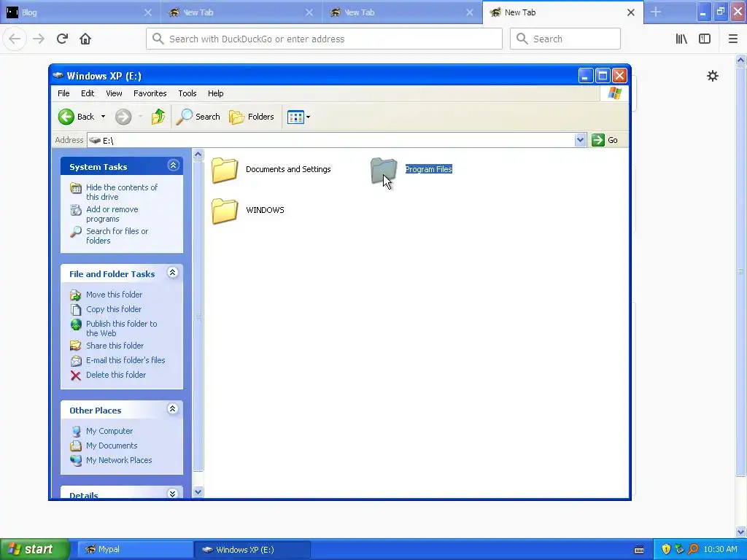
Task: Collapse File and Folder Tasks panel
Action: [173, 273]
